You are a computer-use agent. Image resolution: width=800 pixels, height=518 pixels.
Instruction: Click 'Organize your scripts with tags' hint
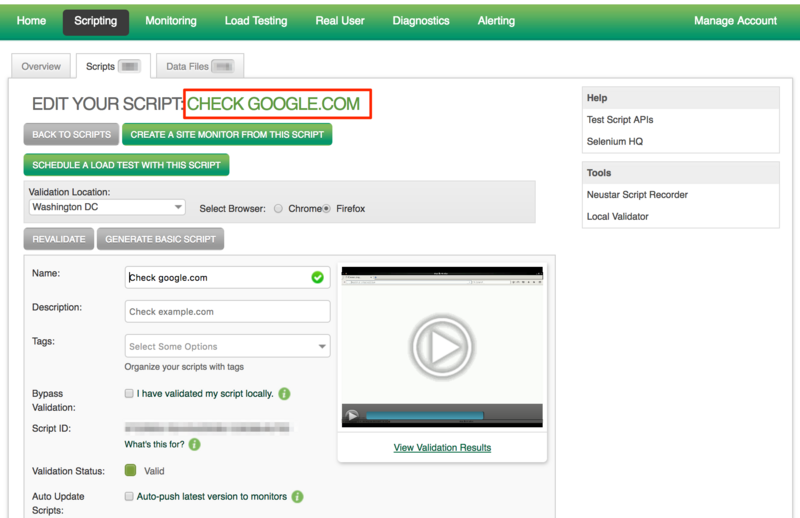(184, 366)
